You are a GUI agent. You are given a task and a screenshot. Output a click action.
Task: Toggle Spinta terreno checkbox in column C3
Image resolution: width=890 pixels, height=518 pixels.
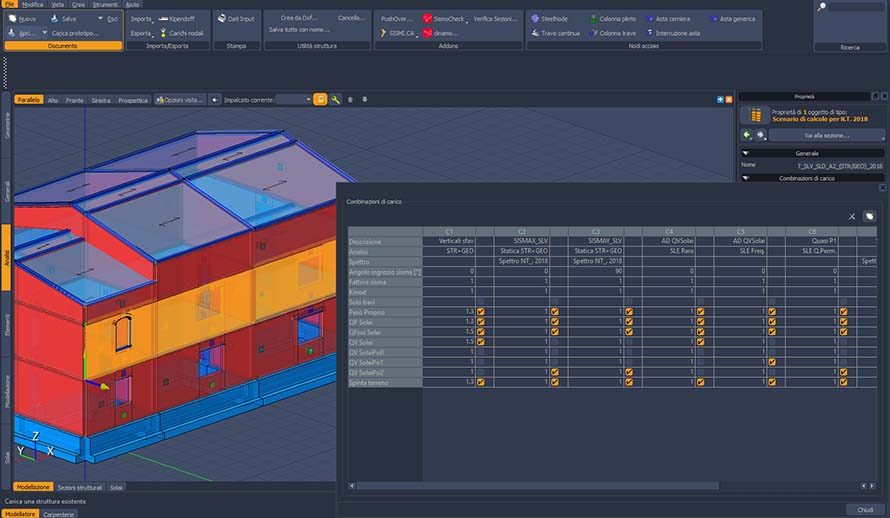629,382
